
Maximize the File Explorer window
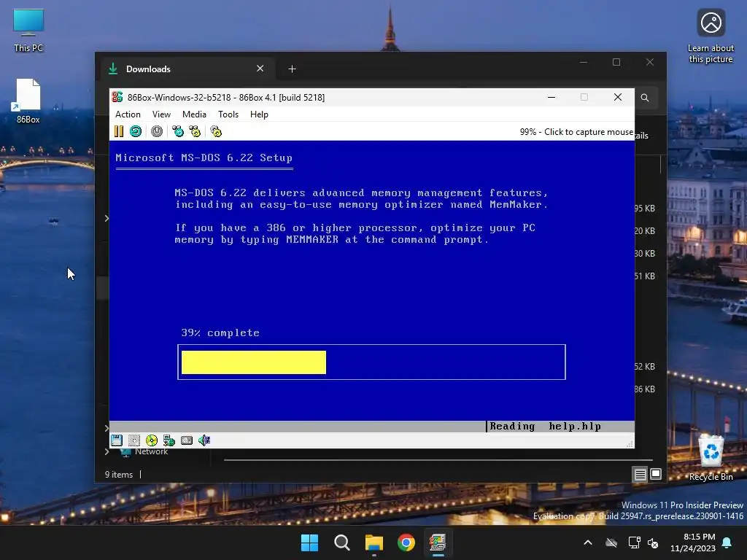point(616,63)
